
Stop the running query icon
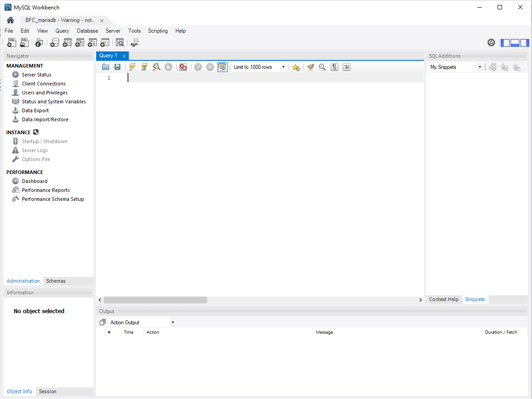point(168,67)
